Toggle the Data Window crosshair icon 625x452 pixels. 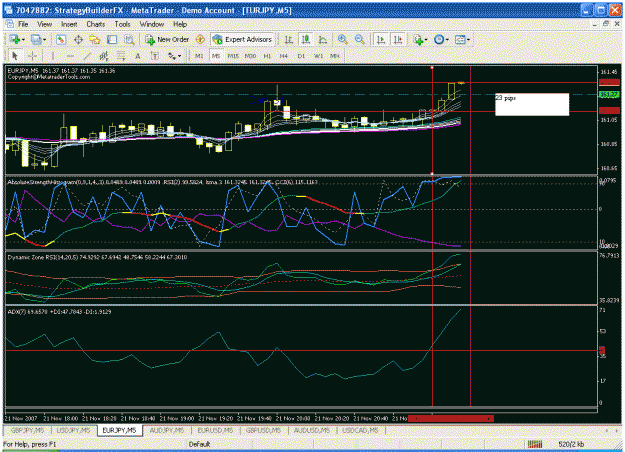[78, 39]
